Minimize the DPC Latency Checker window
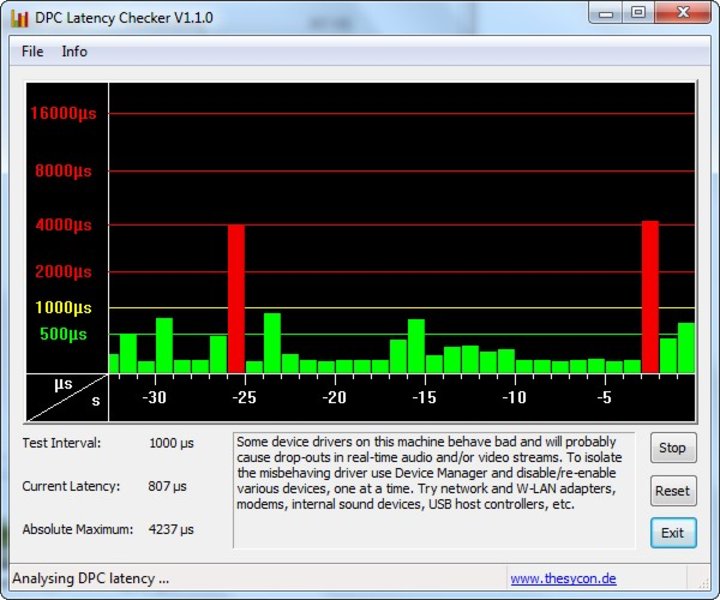720x600 pixels. tap(606, 13)
